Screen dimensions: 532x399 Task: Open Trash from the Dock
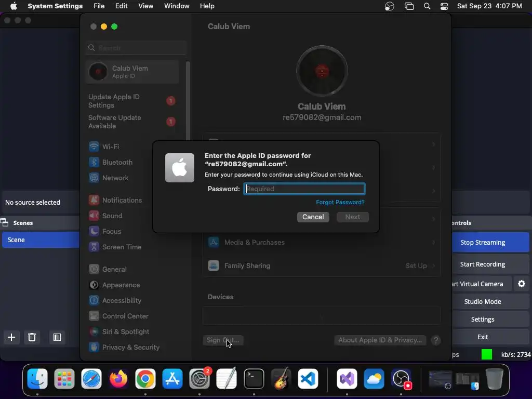(495, 379)
